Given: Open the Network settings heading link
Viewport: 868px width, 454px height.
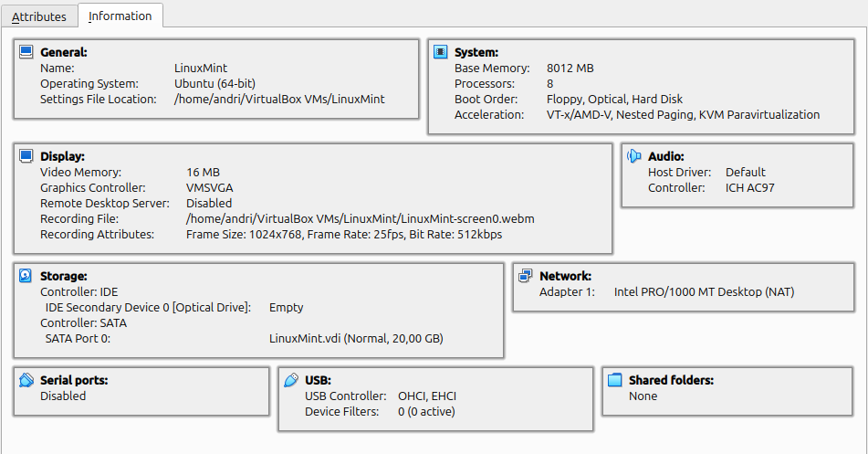Looking at the screenshot, I should [565, 276].
